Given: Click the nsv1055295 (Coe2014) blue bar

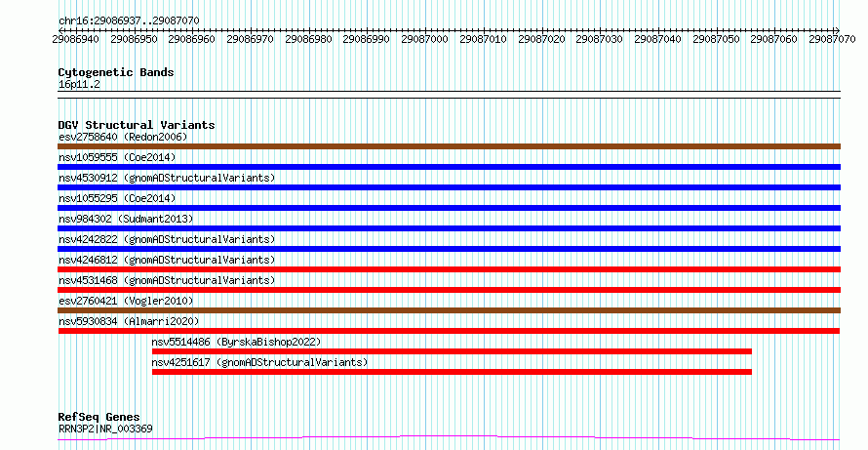Looking at the screenshot, I should (x=449, y=208).
